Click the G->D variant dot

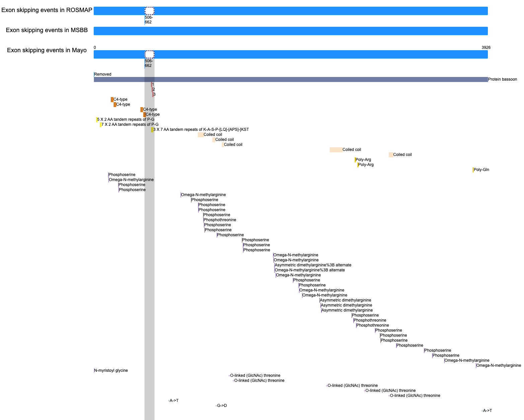[x=216, y=406]
